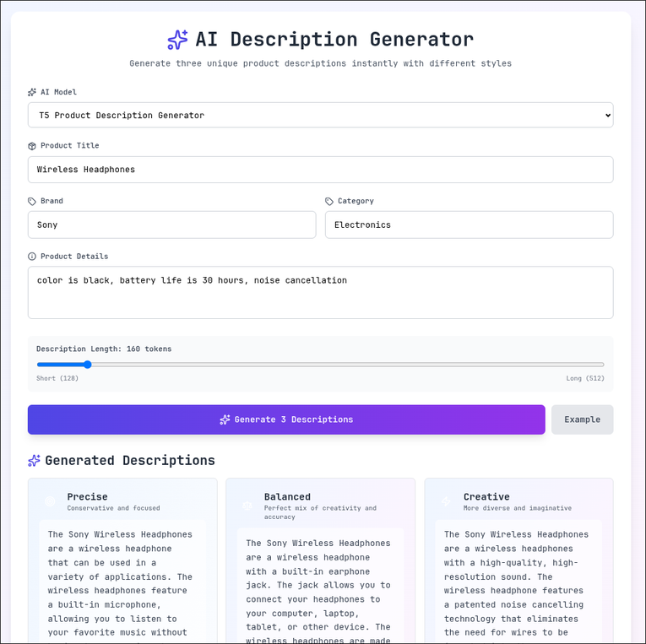Click the Product Title label text
Viewport: 646px width, 644px height.
pos(69,146)
